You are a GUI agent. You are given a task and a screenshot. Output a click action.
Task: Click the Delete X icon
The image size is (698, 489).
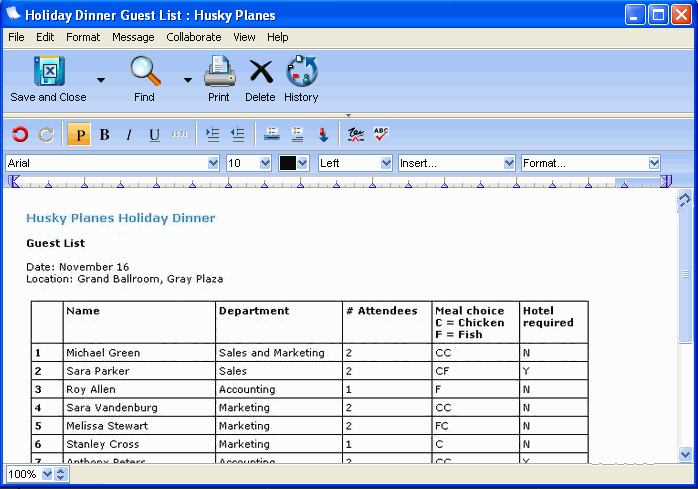(x=260, y=72)
